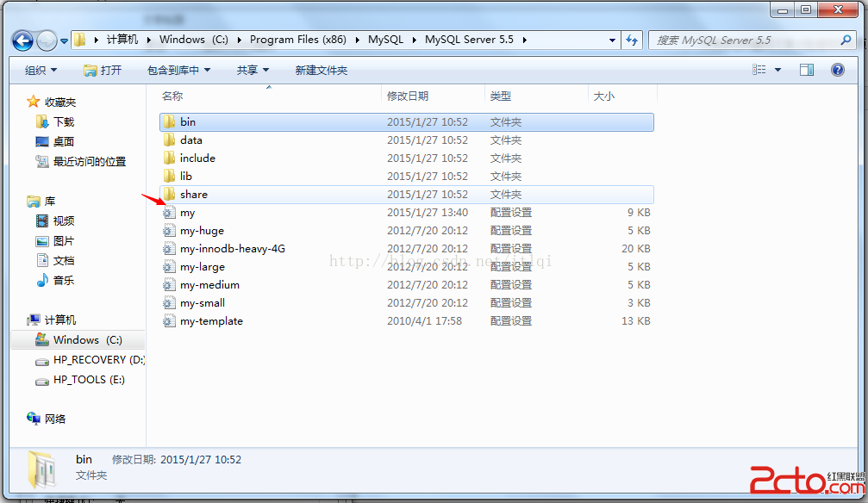
Task: Click the size 20 KB of my-innodb-heavy-4G
Action: (x=635, y=249)
